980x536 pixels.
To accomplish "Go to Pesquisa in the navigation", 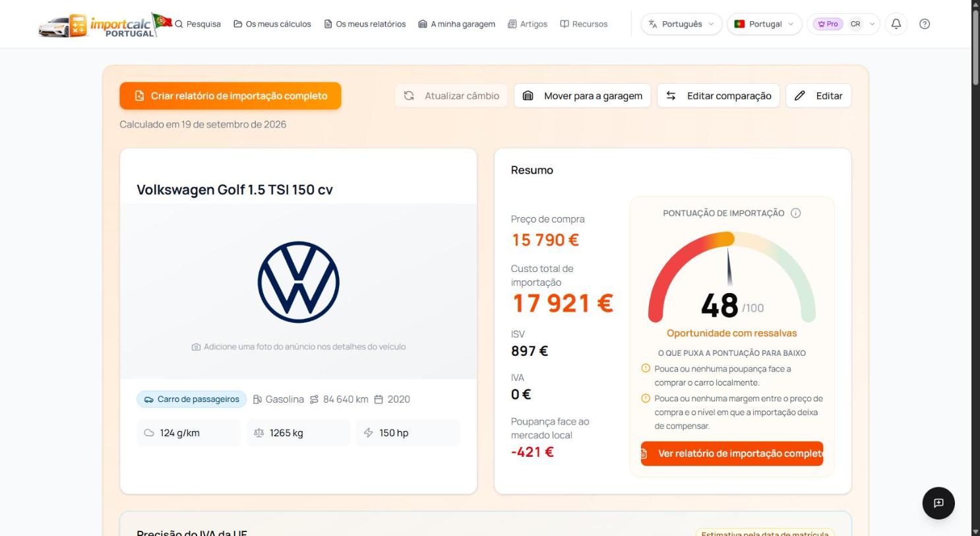I will (x=198, y=24).
